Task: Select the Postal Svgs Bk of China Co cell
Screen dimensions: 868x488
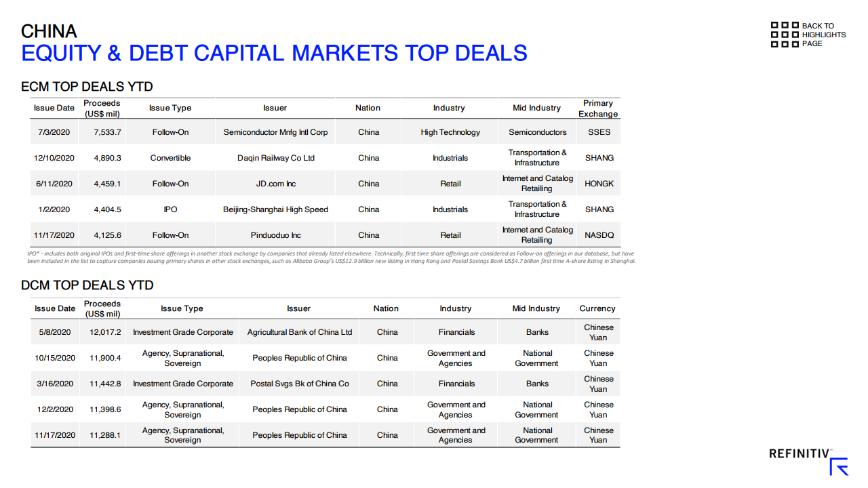Action: (300, 384)
